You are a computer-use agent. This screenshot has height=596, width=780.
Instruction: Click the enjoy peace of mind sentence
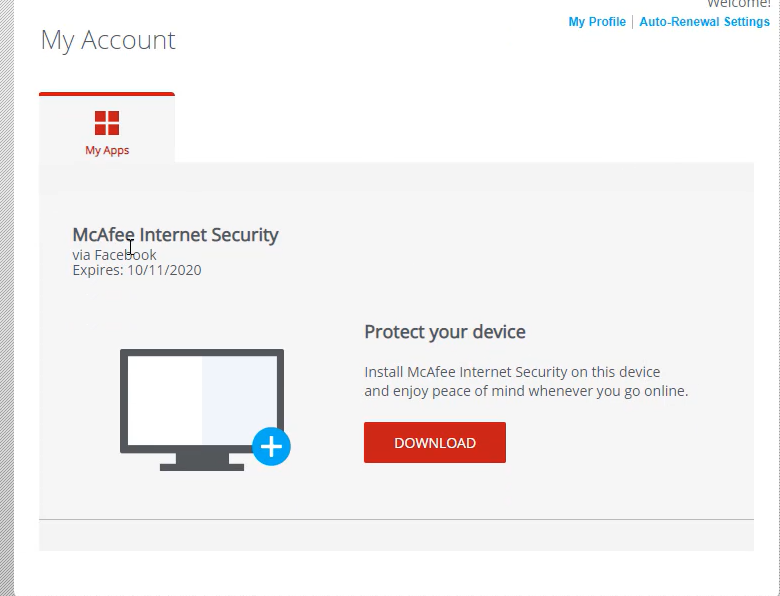coord(526,391)
